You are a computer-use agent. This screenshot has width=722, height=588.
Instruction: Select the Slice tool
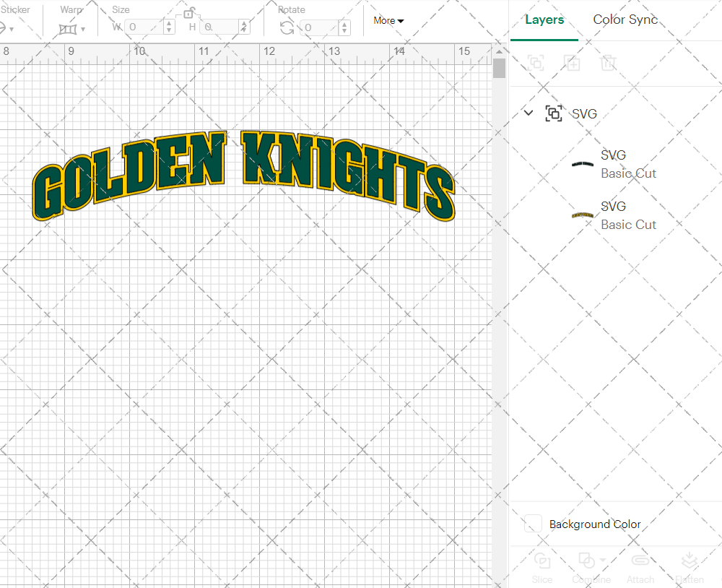coord(542,567)
